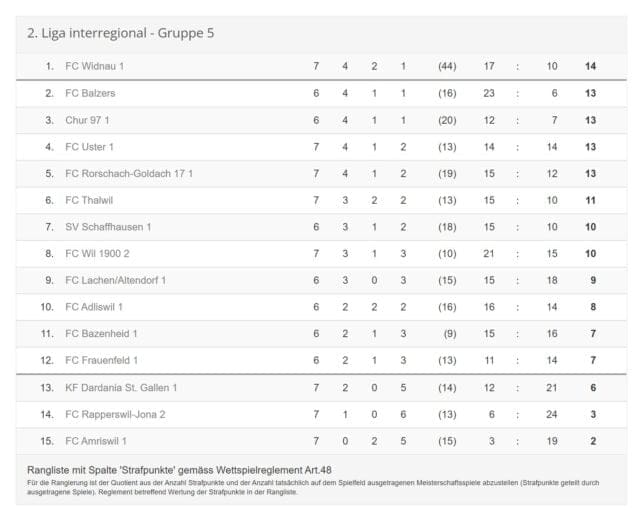The height and width of the screenshot is (518, 643).
Task: Click FC Rorschach-Goldach 17 1 entry
Action: (x=129, y=173)
